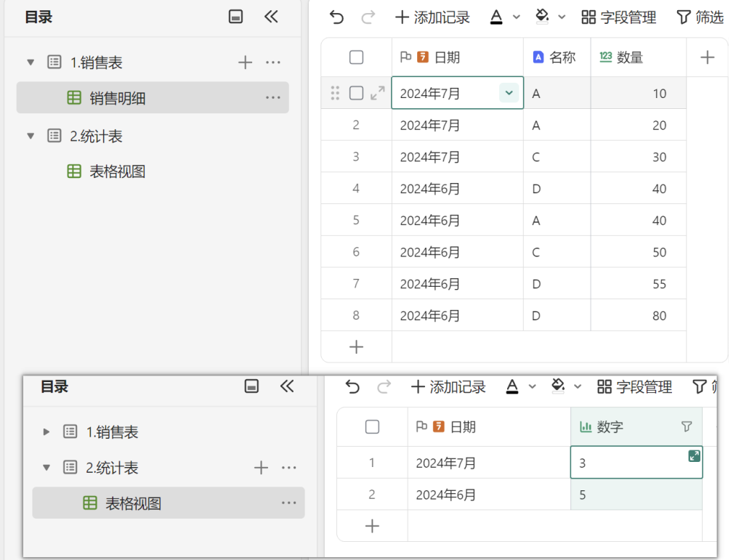Click fill color bucket icon in lower toolbar

558,386
